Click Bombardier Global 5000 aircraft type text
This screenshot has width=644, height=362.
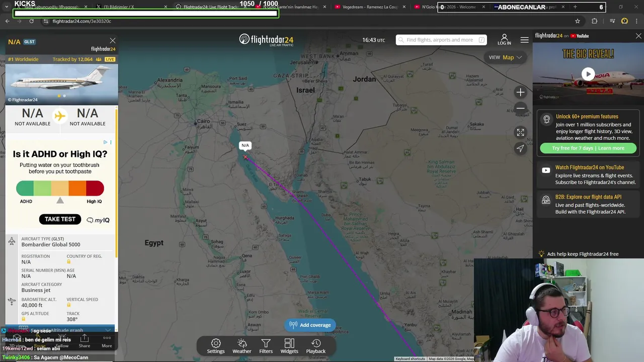click(51, 245)
